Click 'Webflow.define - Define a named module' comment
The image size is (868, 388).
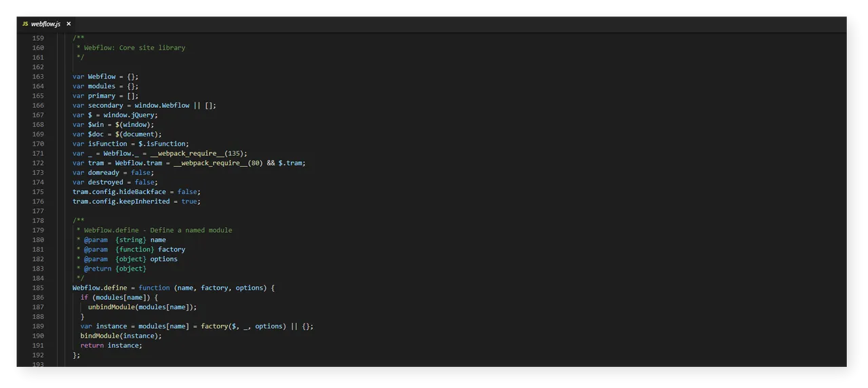click(158, 230)
